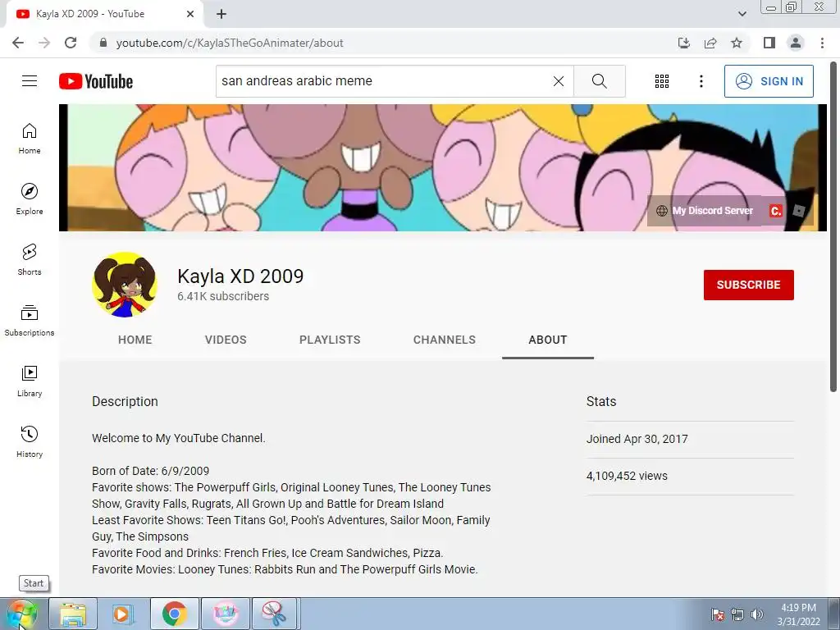The image size is (840, 630).
Task: Click the install app icon in address bar
Action: click(x=683, y=43)
